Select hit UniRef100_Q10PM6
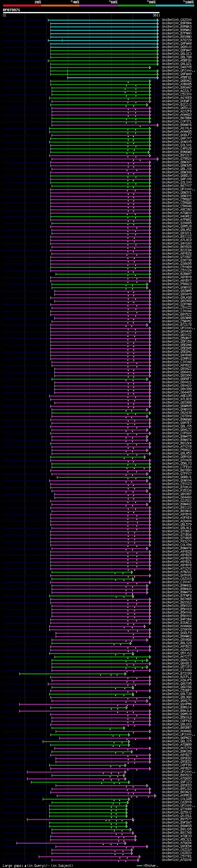 click(177, 704)
